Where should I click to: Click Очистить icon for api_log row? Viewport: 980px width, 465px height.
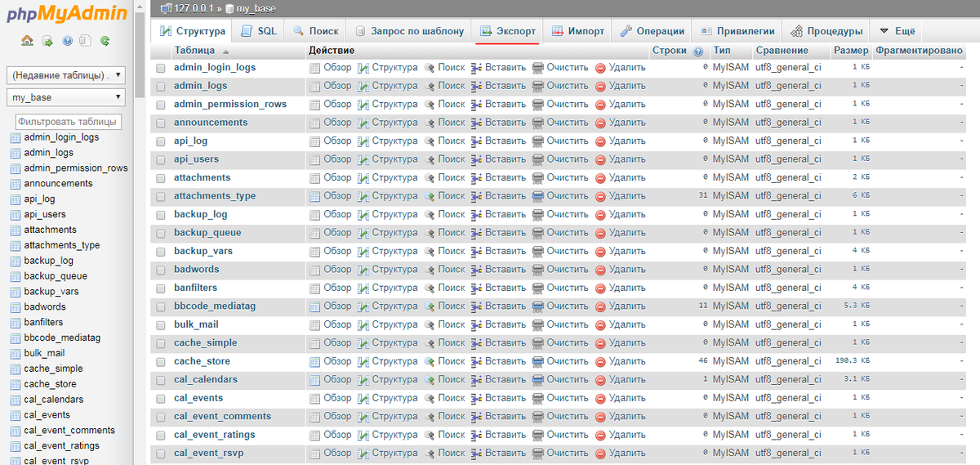(538, 141)
